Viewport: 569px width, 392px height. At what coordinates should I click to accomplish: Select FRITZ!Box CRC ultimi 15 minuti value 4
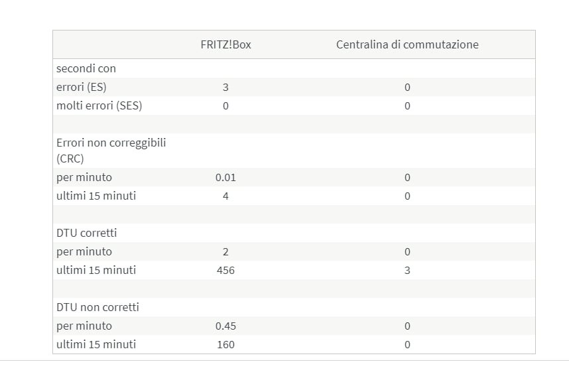[x=225, y=196]
